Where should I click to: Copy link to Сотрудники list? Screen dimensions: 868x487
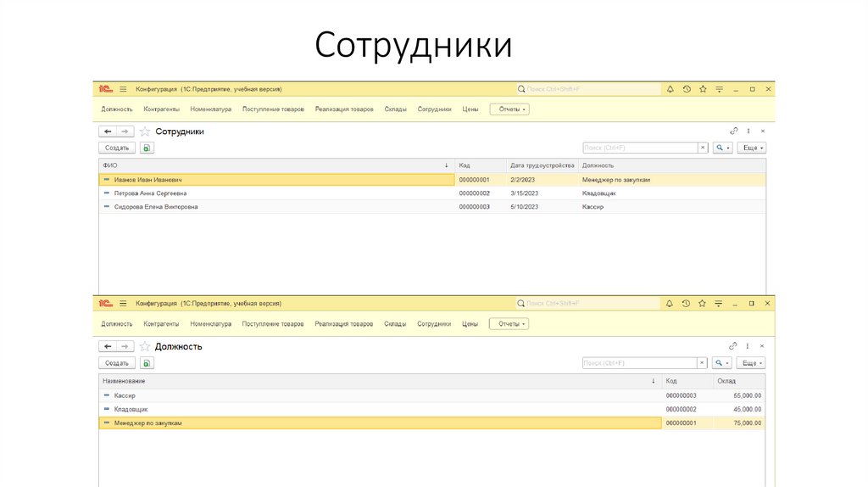click(x=733, y=132)
